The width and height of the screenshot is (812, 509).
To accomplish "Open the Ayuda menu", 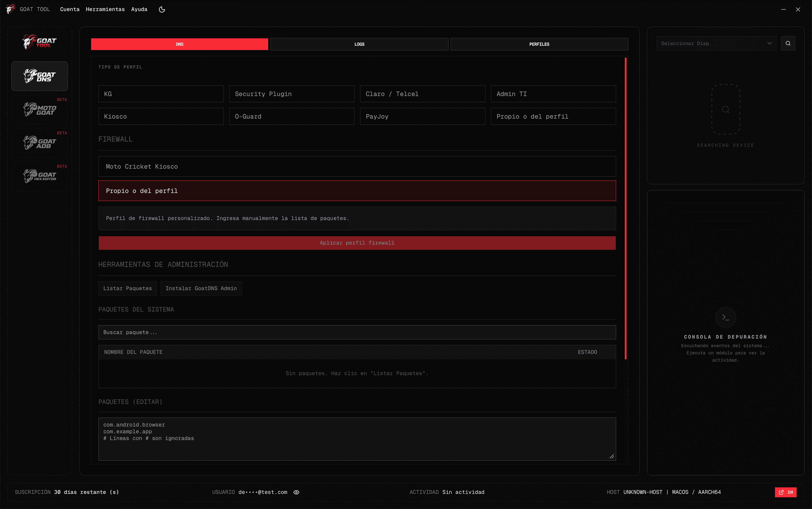I will click(139, 9).
